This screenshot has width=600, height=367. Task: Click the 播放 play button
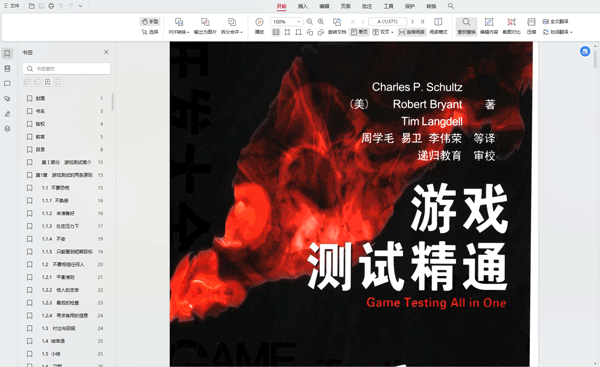259,26
